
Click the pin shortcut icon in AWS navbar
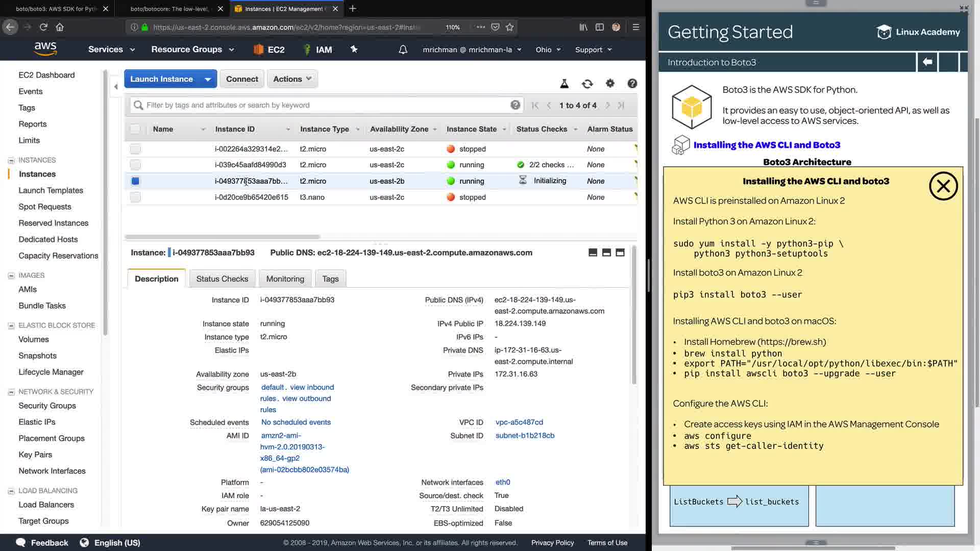tap(354, 49)
